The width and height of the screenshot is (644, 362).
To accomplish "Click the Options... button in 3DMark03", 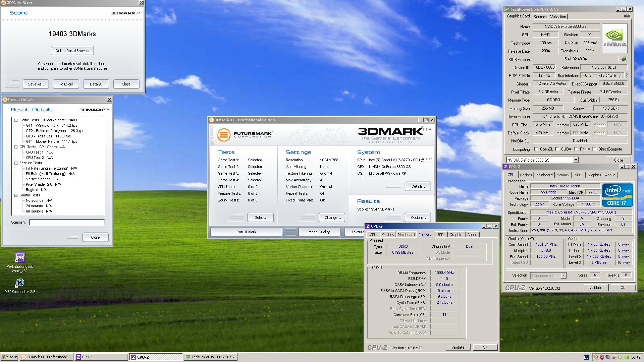I will 419,218.
